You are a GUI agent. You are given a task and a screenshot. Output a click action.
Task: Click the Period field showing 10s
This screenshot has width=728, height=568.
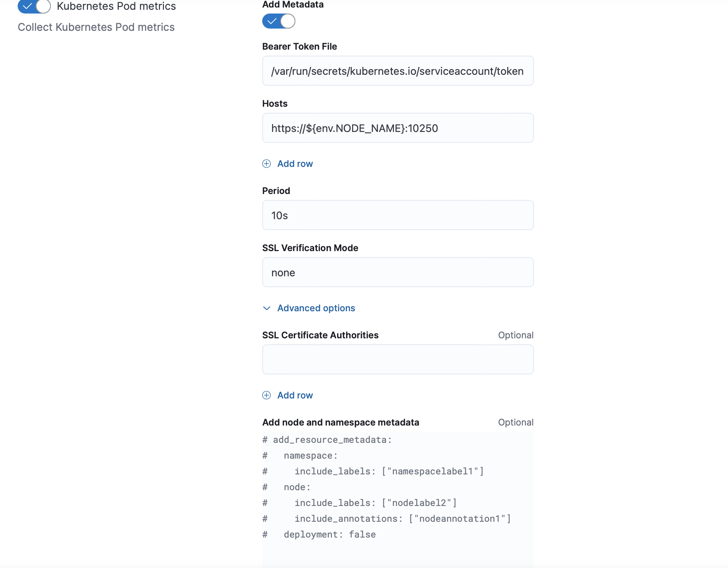[398, 215]
